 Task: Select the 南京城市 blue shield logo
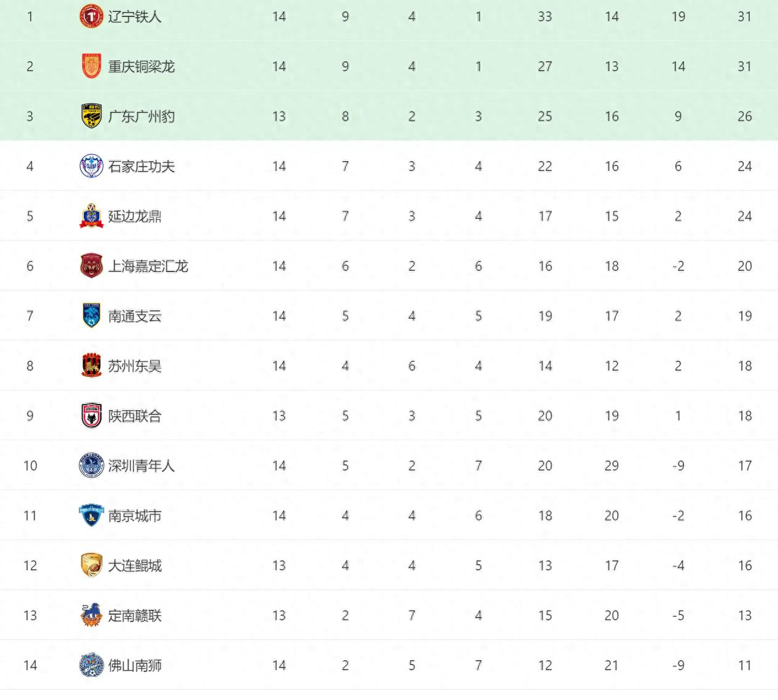point(91,515)
